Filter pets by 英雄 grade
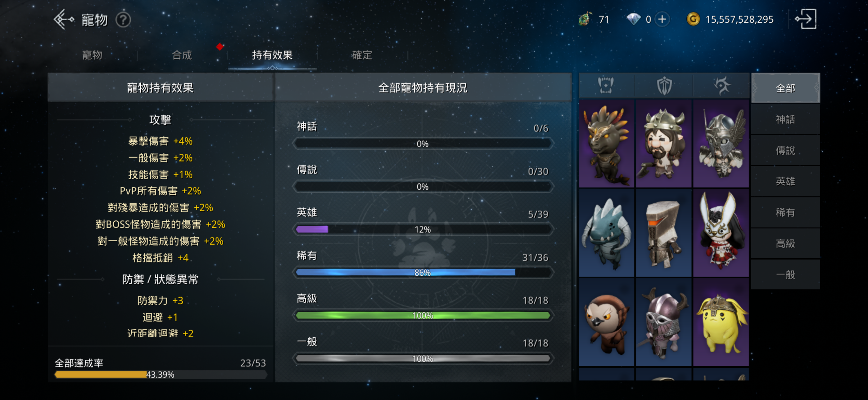 785,181
